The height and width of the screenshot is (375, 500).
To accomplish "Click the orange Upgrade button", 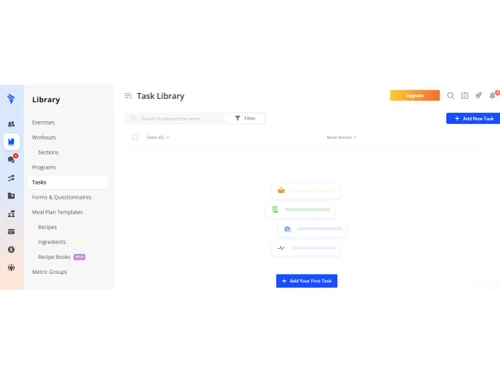I will tap(415, 96).
